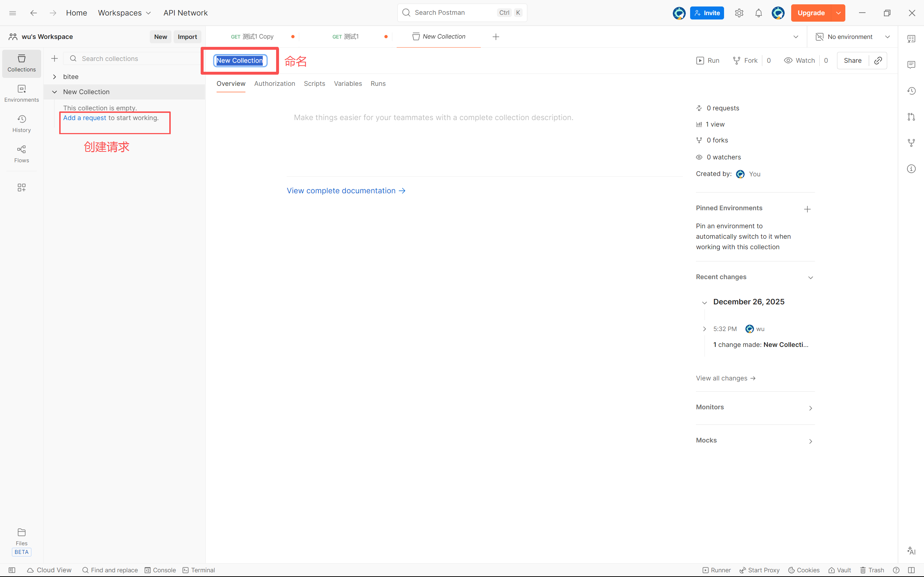Viewport: 924px width, 577px height.
Task: Open the Environments sidebar section
Action: tap(21, 93)
